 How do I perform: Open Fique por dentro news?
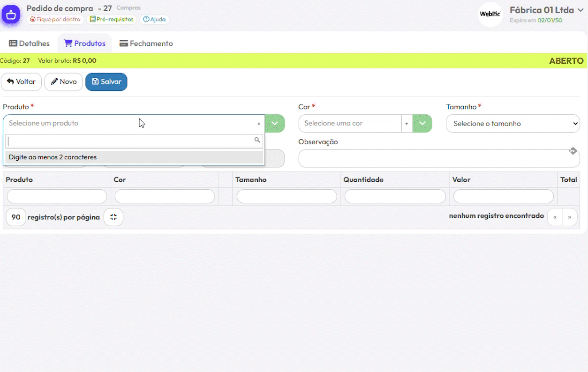tap(55, 20)
